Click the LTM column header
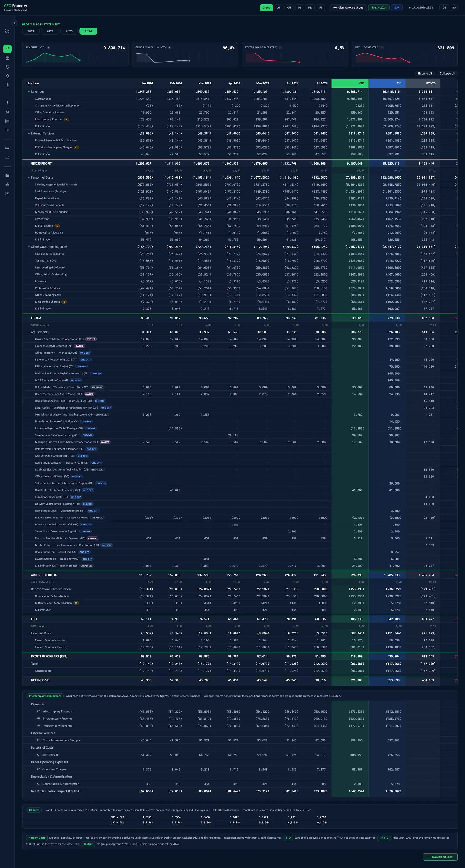The width and height of the screenshot is (465, 868). click(x=387, y=83)
